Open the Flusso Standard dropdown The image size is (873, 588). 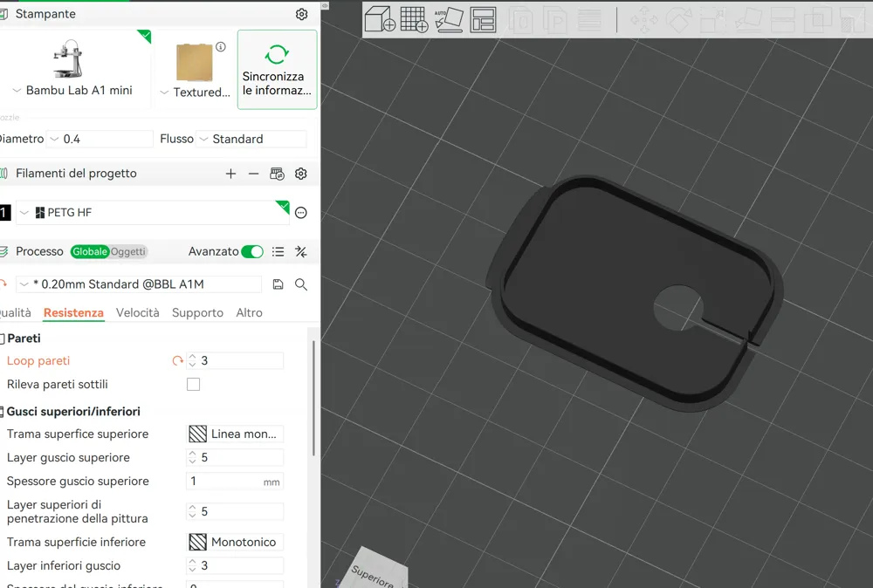(251, 139)
